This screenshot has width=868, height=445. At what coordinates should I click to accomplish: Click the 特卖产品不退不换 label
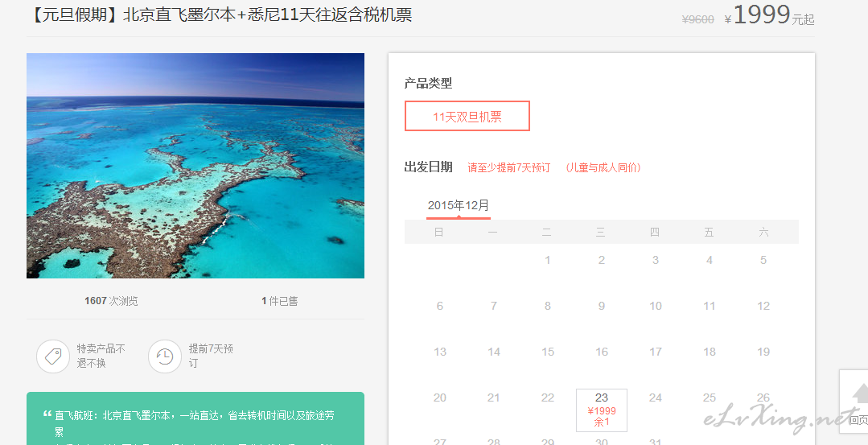101,356
